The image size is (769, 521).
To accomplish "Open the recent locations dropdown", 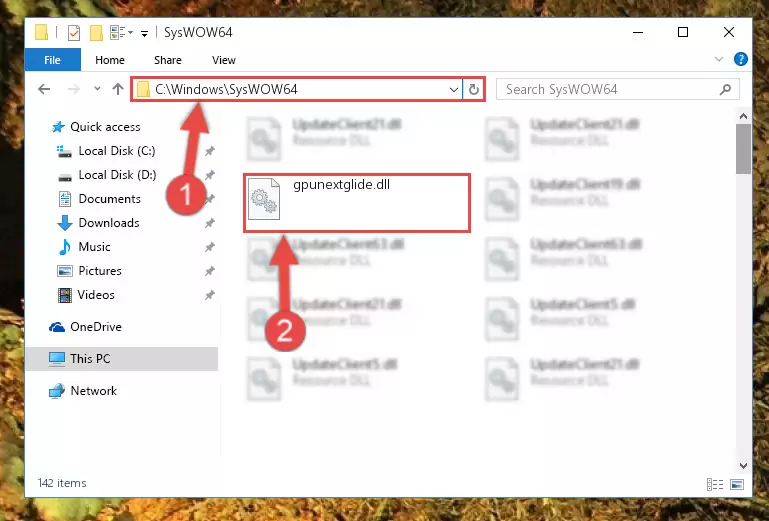I will click(97, 89).
